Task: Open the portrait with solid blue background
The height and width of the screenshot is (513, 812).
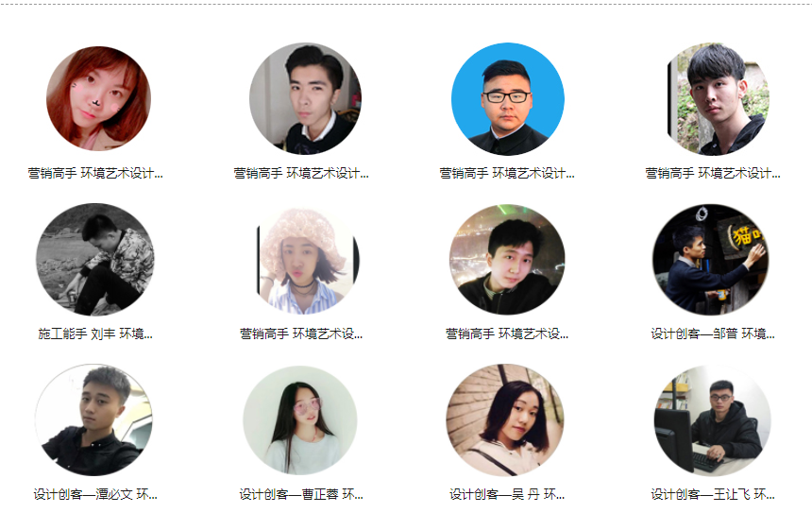Action: (508, 99)
